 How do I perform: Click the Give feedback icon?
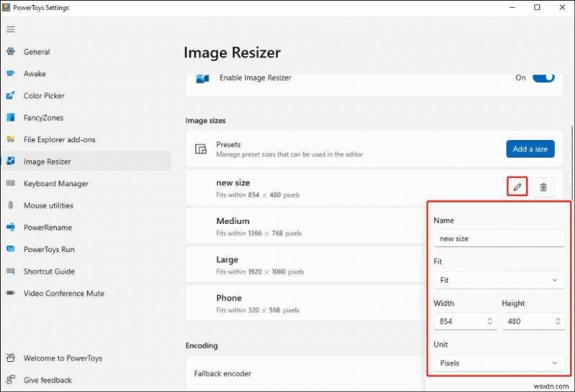[11, 380]
